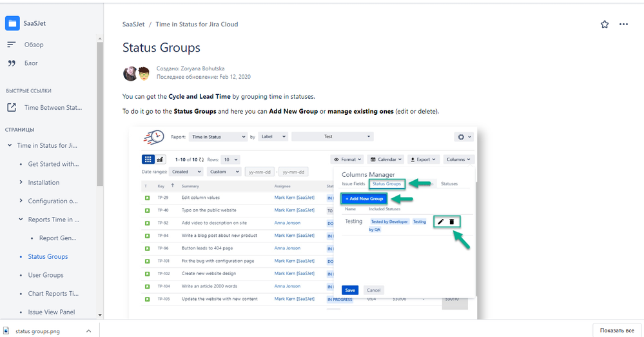Image resolution: width=644 pixels, height=337 pixels.
Task: Click the external link icon beside Time Between Stat...
Action: 12,107
